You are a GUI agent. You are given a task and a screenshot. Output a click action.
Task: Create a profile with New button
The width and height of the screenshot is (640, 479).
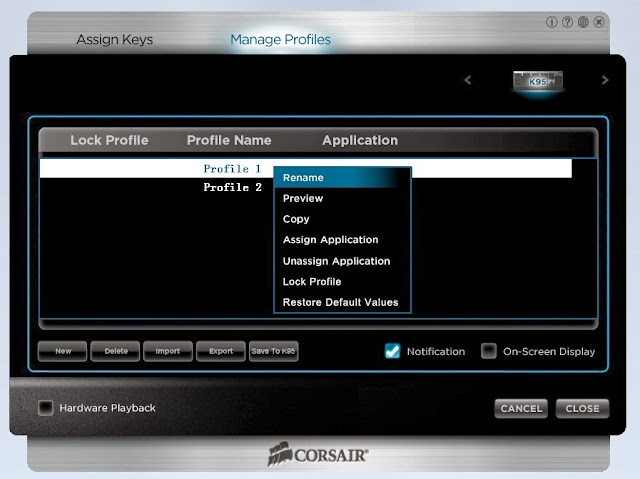click(x=62, y=351)
